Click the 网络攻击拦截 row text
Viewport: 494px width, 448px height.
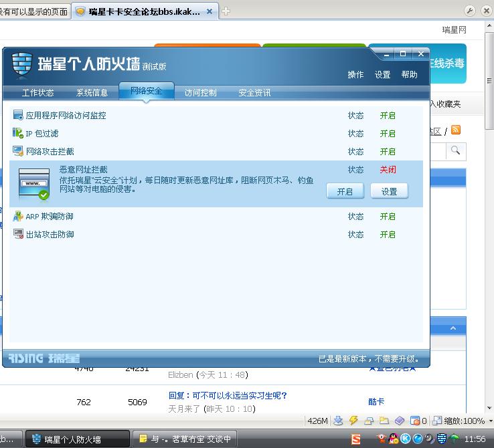[x=50, y=152]
